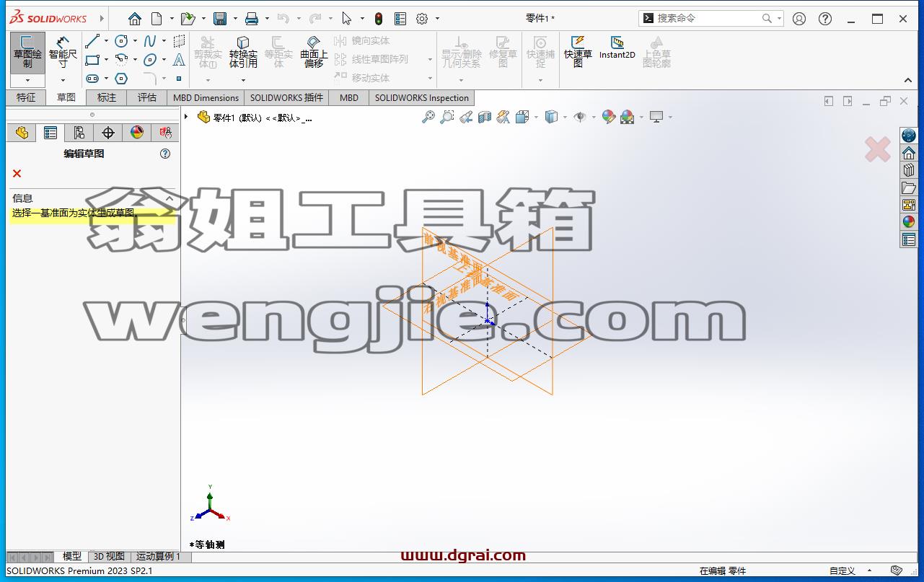The image size is (924, 582).
Task: Click the Rebuild traffic light icon
Action: click(x=378, y=19)
